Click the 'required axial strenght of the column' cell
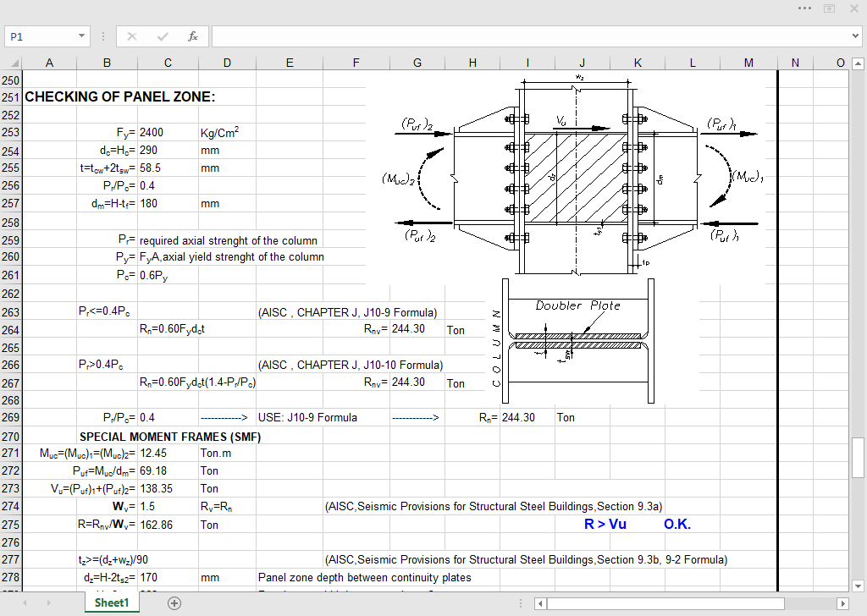Image resolution: width=867 pixels, height=616 pixels. coord(229,241)
